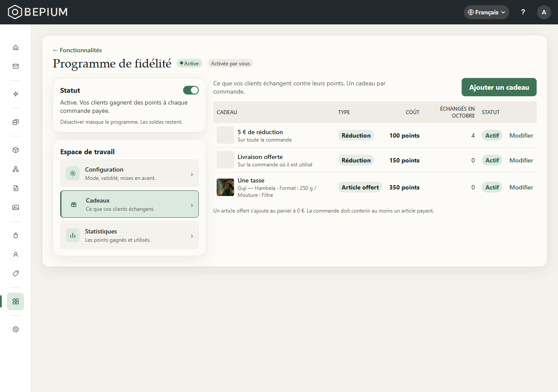Click the 5 € de réduction placeholder thumbnail
558x392 pixels.
[x=225, y=135]
